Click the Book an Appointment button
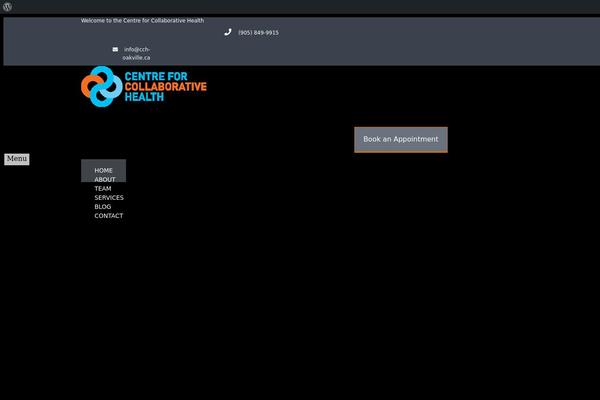The width and height of the screenshot is (600, 400). [x=401, y=140]
